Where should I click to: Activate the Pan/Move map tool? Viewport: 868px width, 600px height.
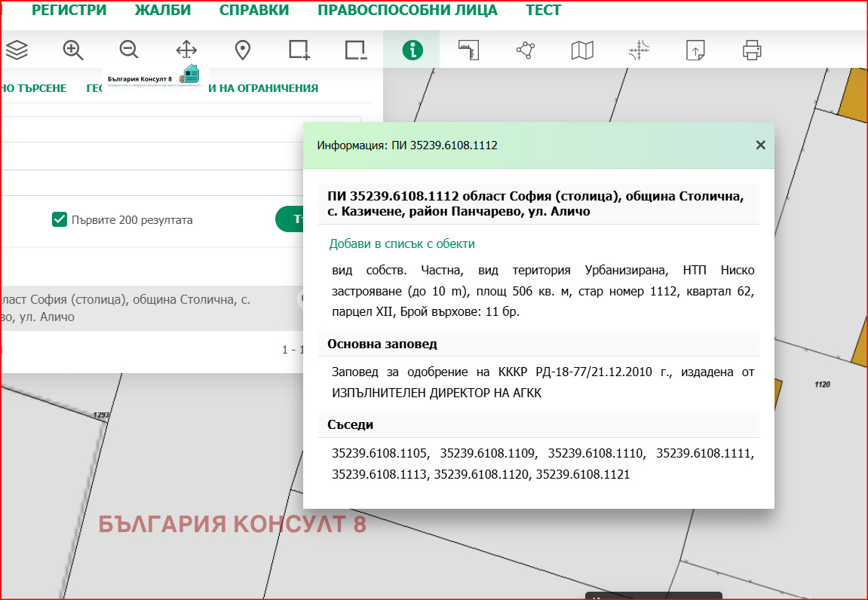(186, 50)
